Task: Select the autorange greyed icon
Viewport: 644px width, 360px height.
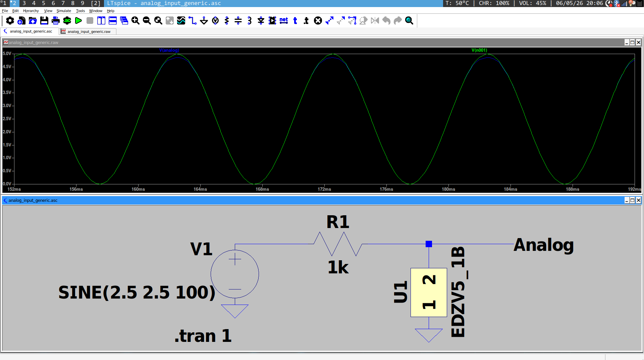Action: pos(170,20)
